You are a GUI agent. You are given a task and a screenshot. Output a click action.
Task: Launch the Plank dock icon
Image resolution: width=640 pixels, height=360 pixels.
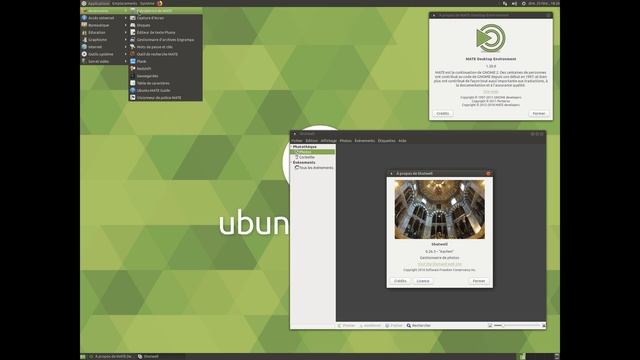coord(133,62)
